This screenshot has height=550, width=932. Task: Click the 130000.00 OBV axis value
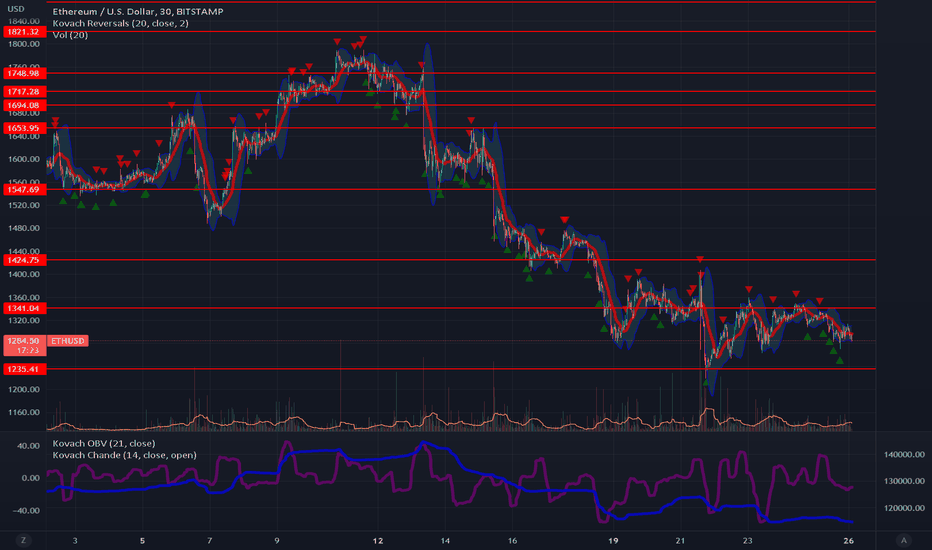click(904, 481)
